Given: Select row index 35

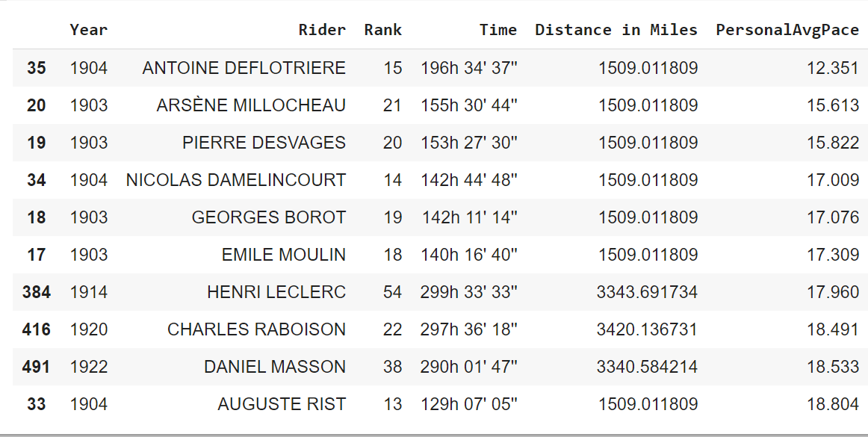Looking at the screenshot, I should coord(36,68).
